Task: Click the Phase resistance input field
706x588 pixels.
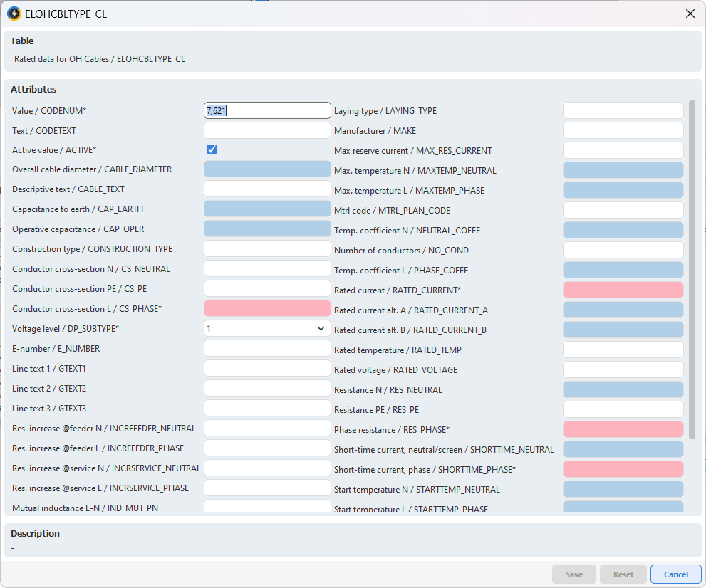Action: pos(623,429)
